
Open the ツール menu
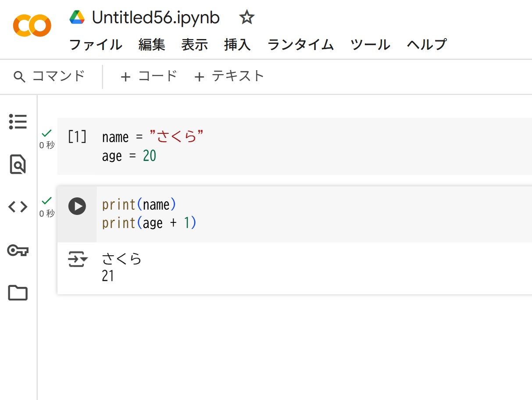tap(370, 45)
